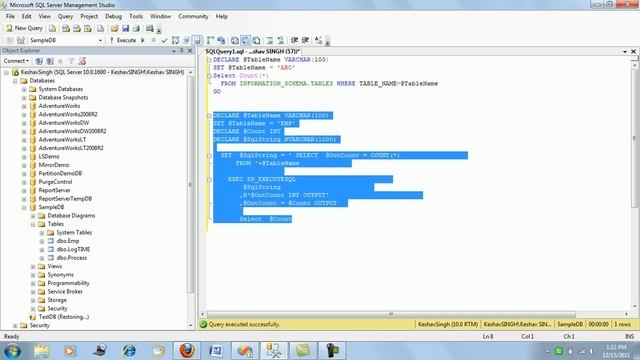
Task: Toggle Include Client Statistics
Action: [x=221, y=40]
